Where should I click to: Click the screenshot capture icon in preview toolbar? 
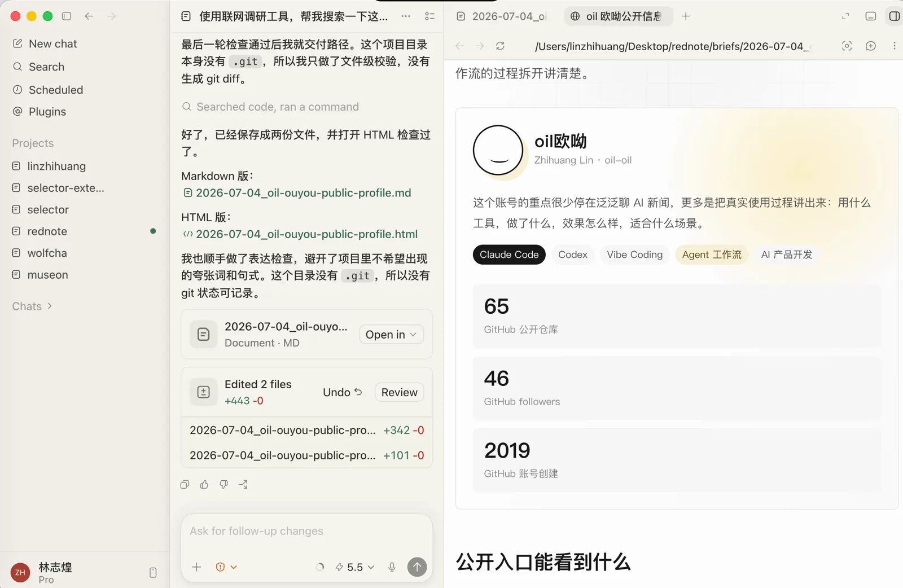(x=847, y=46)
